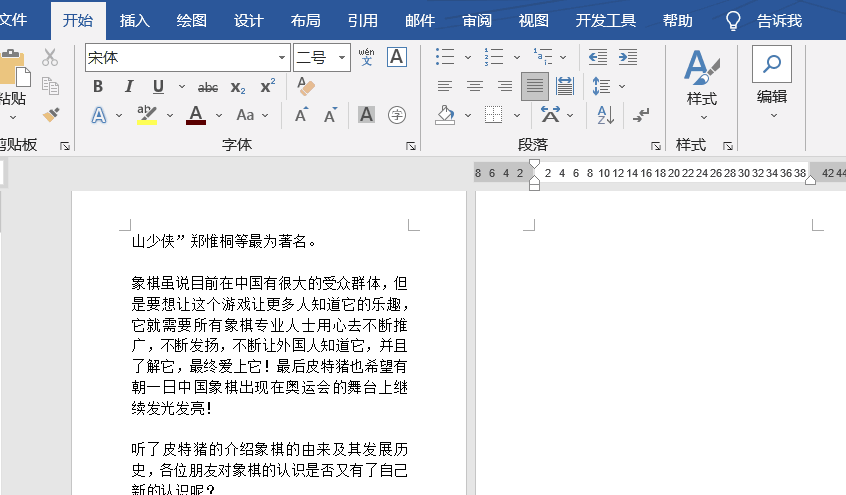Decrease paragraph indent

point(598,57)
